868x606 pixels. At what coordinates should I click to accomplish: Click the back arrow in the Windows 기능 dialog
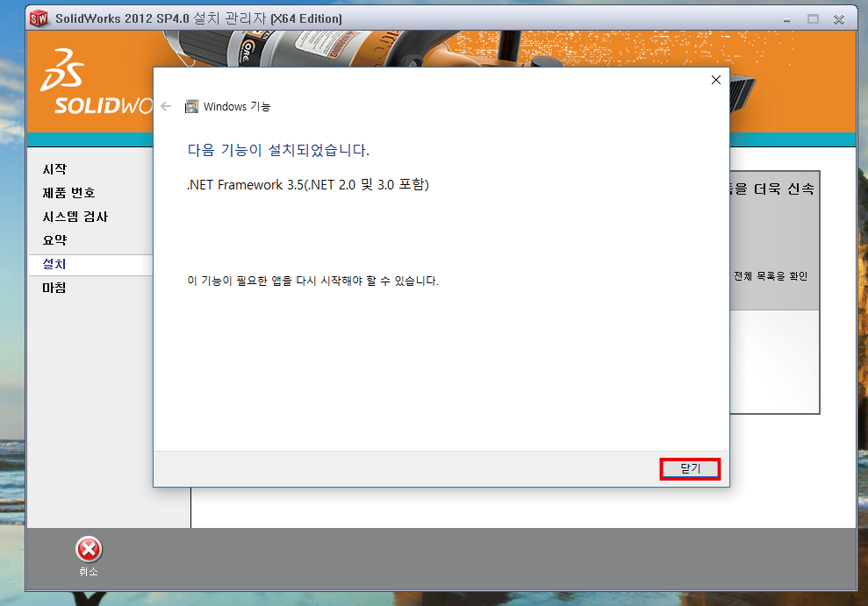click(x=166, y=106)
